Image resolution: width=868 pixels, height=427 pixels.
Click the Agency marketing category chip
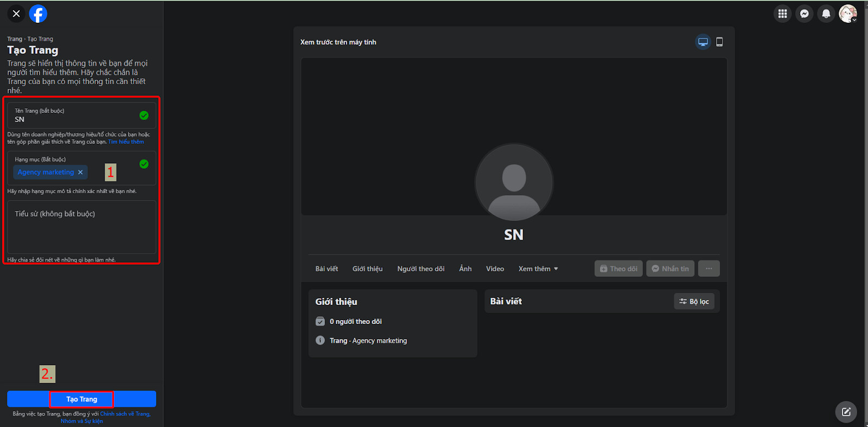coord(50,172)
